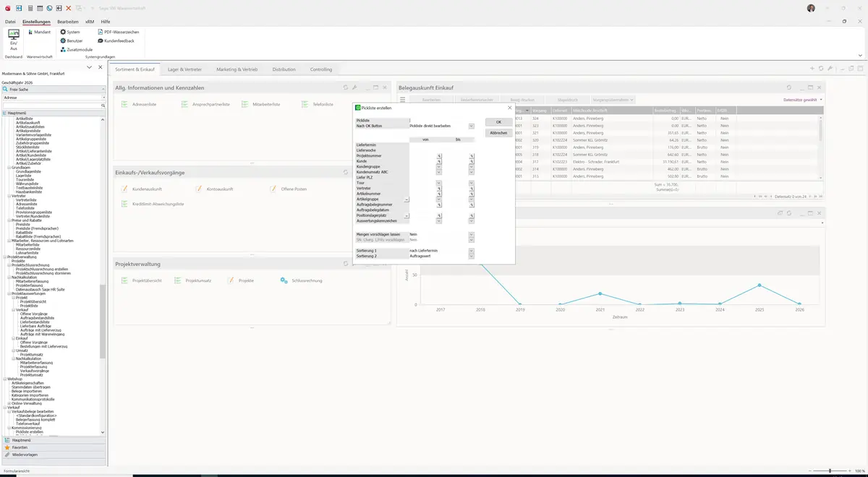Click the user avatar in the title bar

point(811,8)
